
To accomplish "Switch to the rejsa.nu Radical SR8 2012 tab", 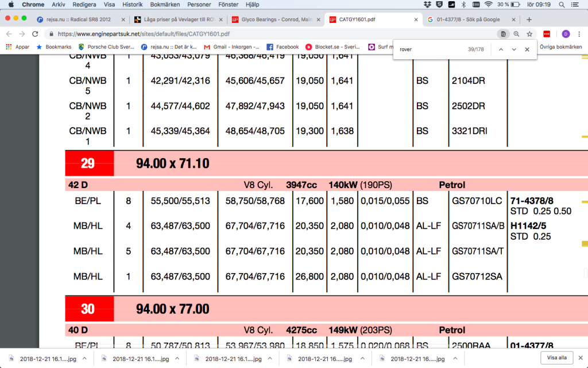I will (x=79, y=20).
